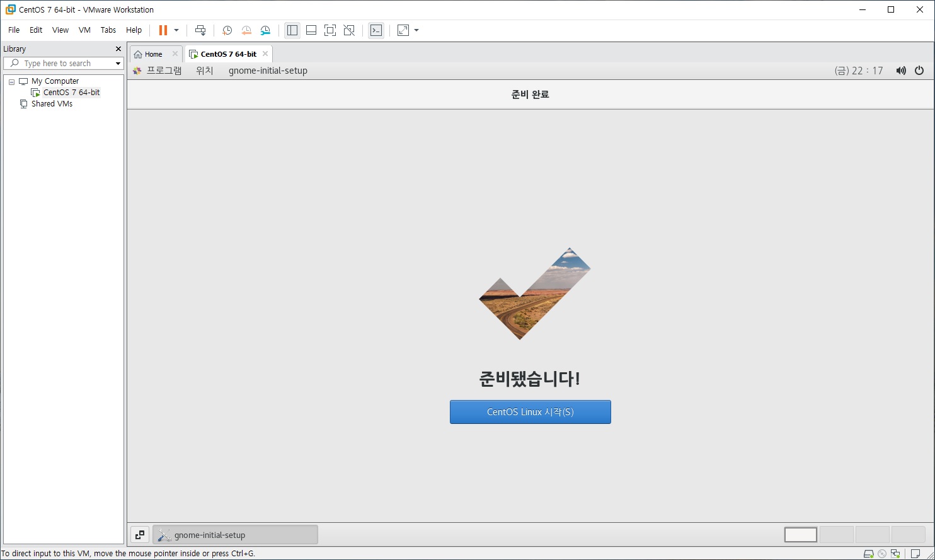Select CentOS 7 64-bit in Library tree
This screenshot has height=560, width=935.
pos(66,93)
